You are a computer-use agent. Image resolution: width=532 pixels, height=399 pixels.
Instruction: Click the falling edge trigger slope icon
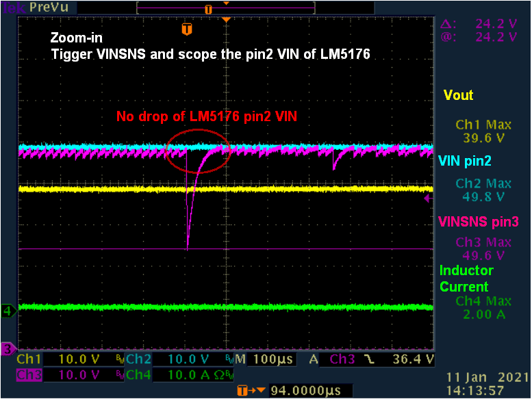click(369, 359)
